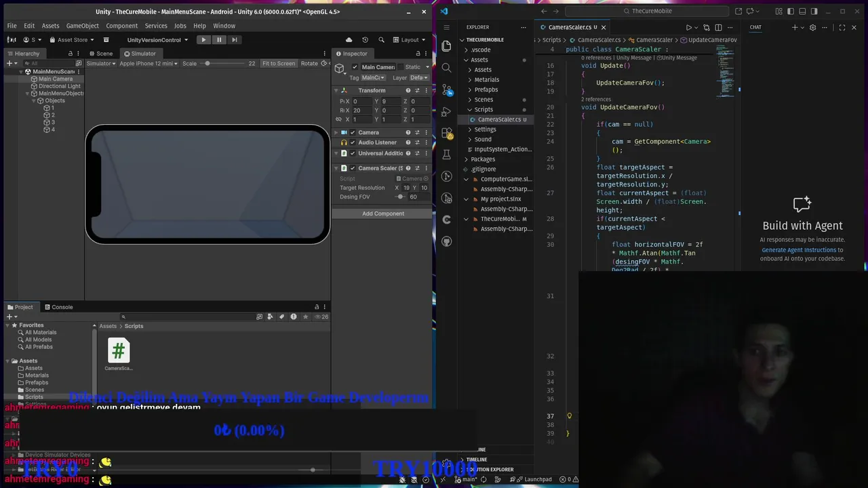Open the Unity account dropdown
The width and height of the screenshot is (868, 488).
(x=33, y=40)
